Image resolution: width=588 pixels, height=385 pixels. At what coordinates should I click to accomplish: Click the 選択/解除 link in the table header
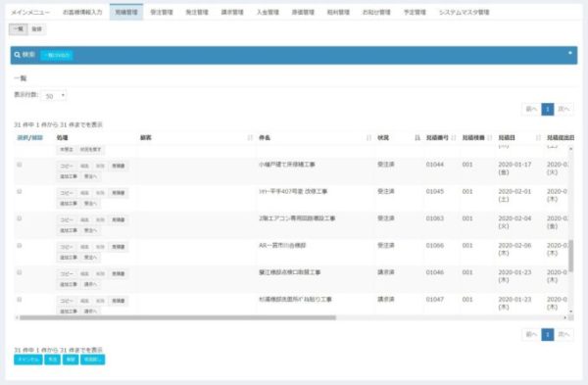30,138
